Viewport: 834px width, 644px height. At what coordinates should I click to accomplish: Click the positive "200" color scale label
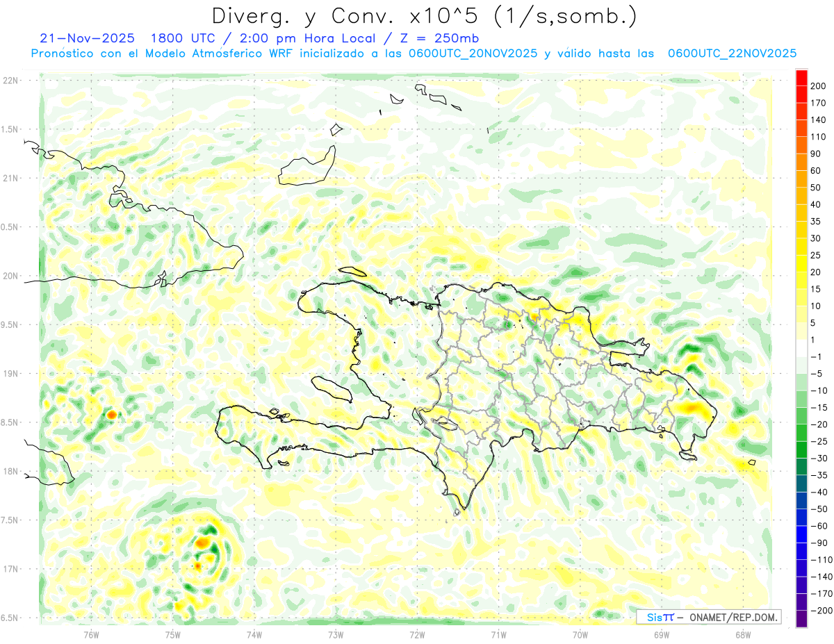coord(819,85)
